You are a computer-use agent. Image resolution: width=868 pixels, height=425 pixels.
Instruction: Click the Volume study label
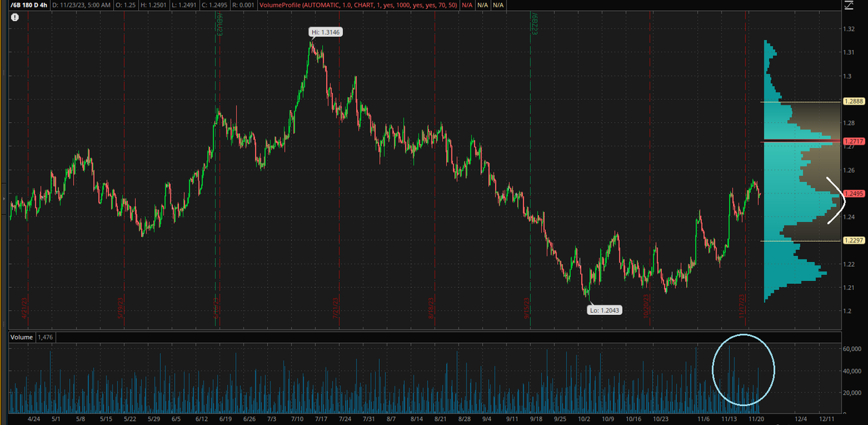point(22,337)
